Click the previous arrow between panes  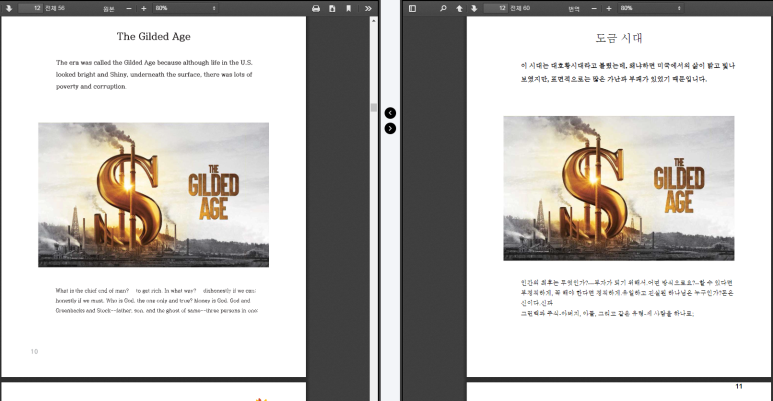click(390, 113)
